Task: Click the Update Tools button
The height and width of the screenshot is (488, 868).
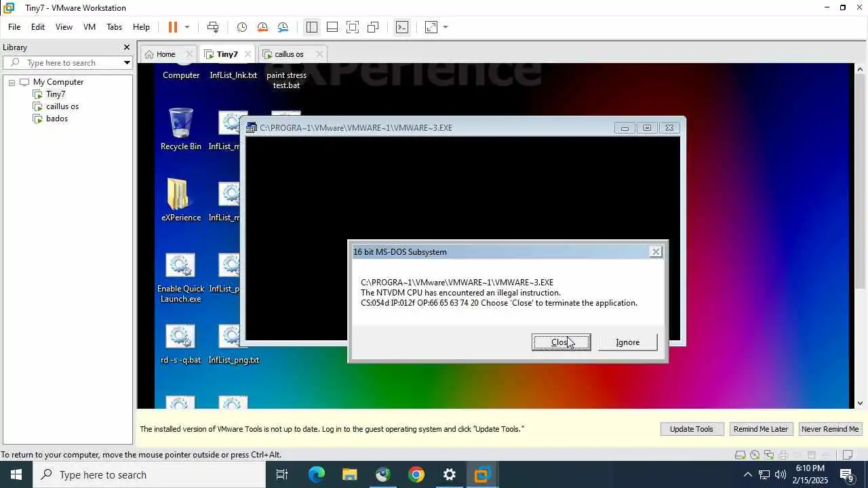Action: (691, 429)
